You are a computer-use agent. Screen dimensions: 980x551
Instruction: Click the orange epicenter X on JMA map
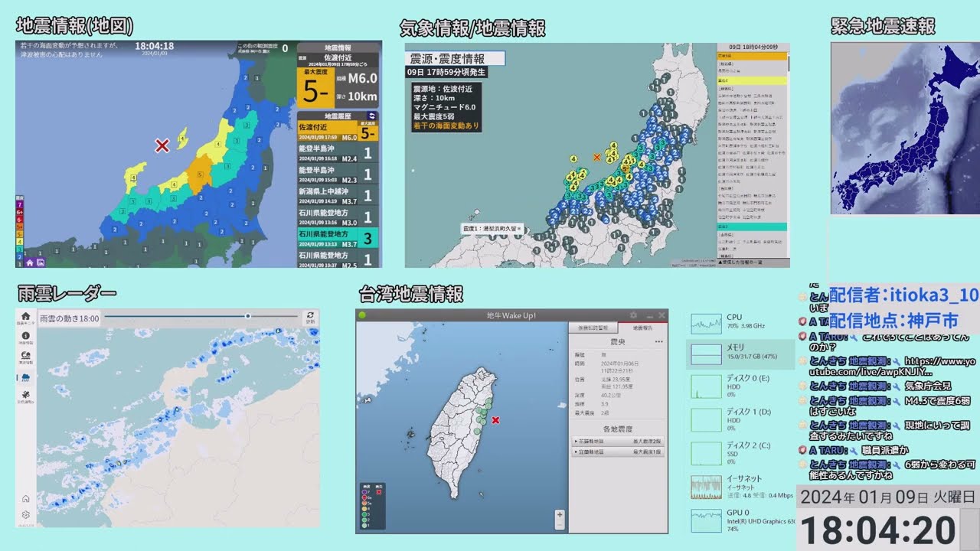tap(597, 157)
